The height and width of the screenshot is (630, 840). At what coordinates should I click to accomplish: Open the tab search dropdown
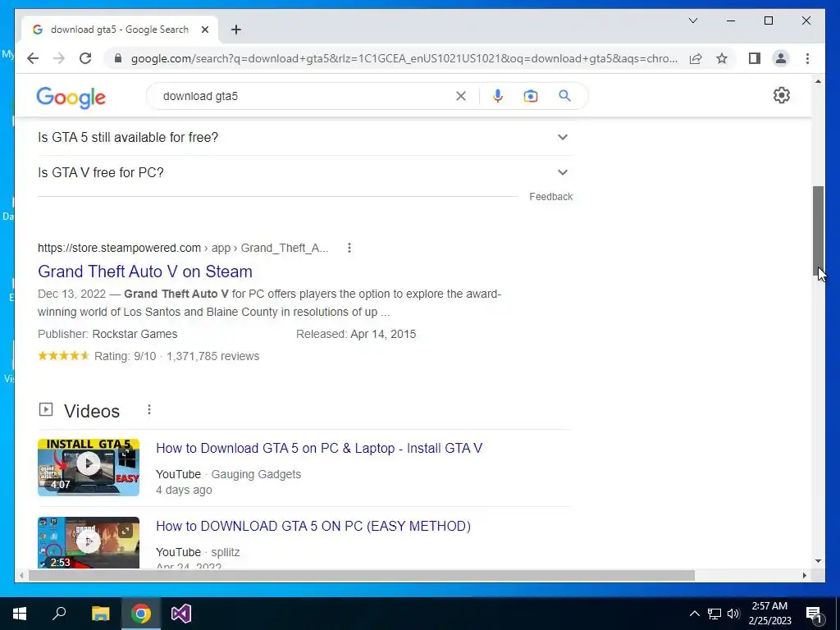pos(692,21)
